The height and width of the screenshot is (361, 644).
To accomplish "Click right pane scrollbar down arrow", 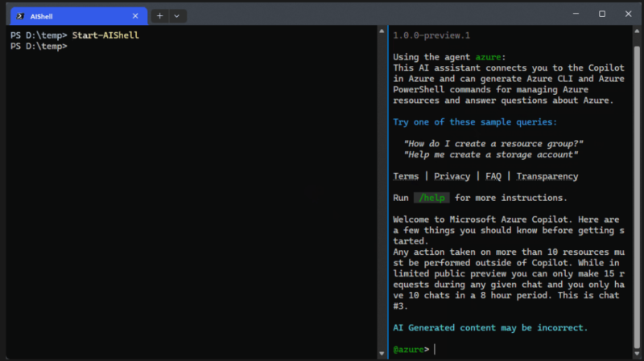I will click(637, 353).
